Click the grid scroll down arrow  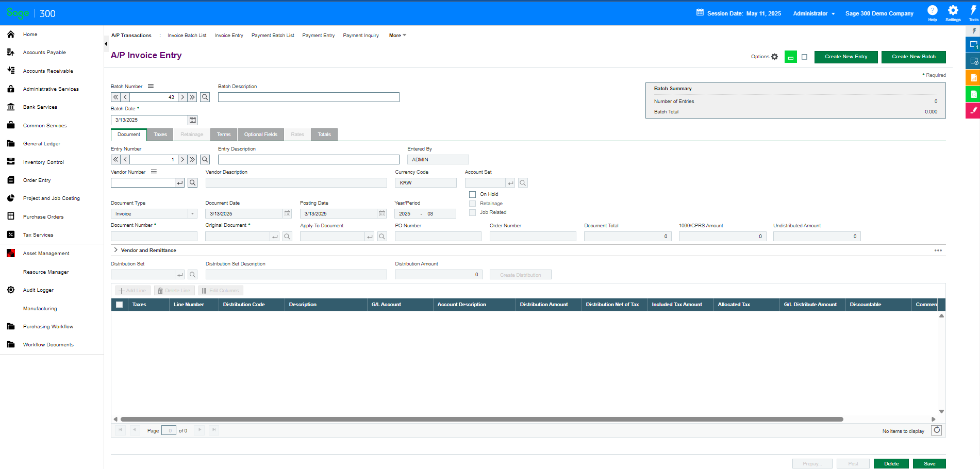tap(941, 411)
